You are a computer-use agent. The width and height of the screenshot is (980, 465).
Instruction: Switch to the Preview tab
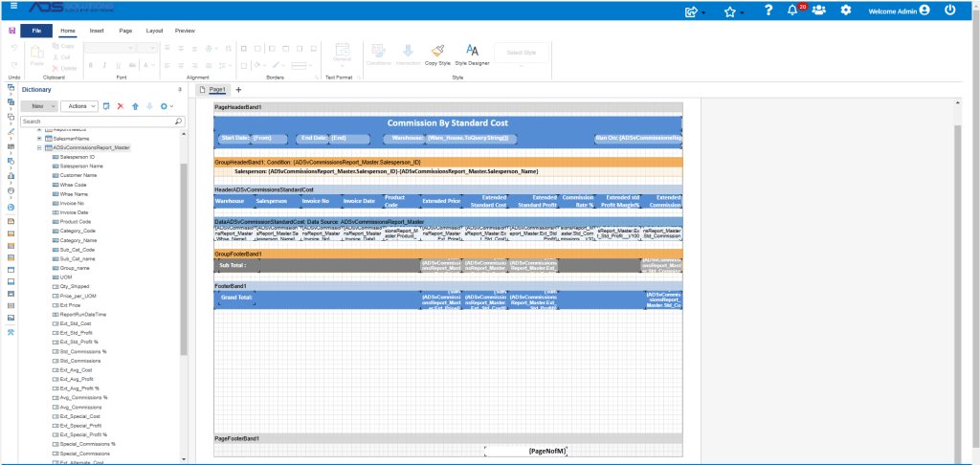185,31
